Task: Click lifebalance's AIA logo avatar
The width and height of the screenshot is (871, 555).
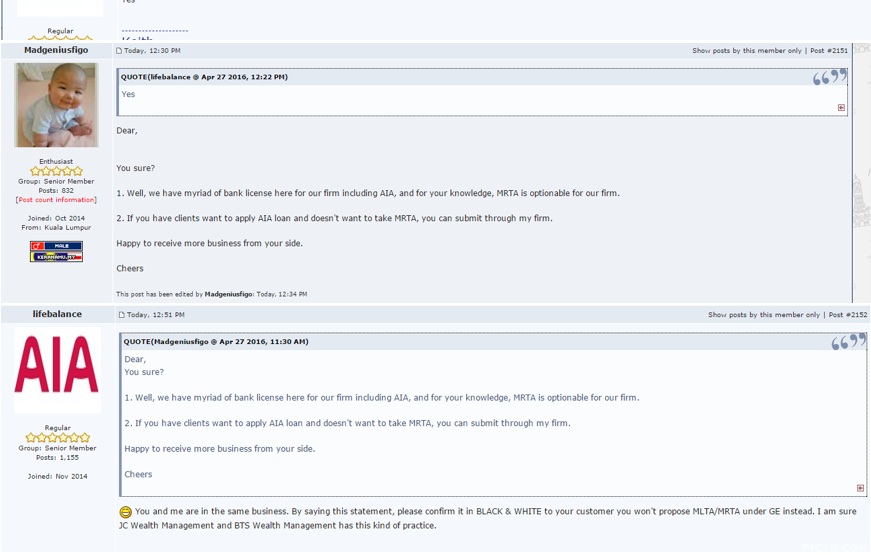Action: (57, 368)
